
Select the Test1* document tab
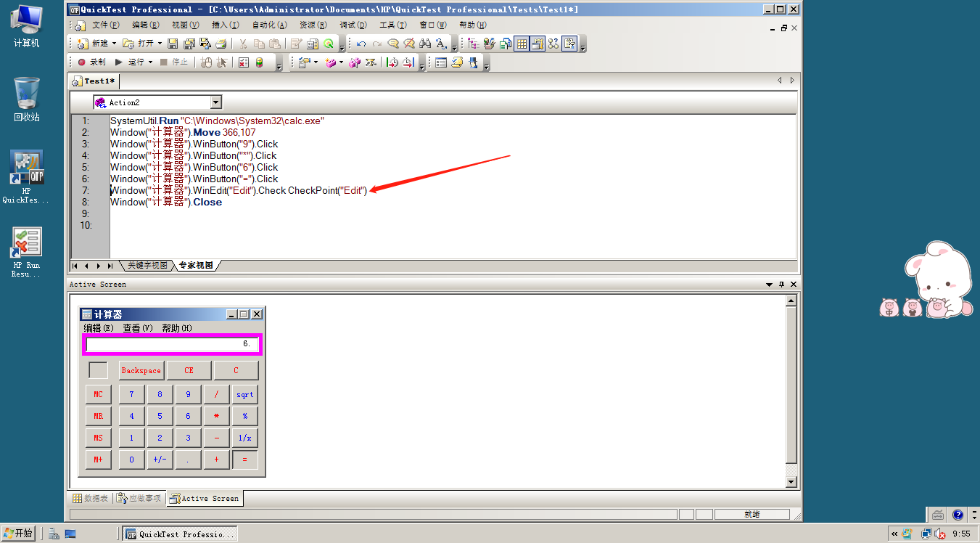click(94, 81)
